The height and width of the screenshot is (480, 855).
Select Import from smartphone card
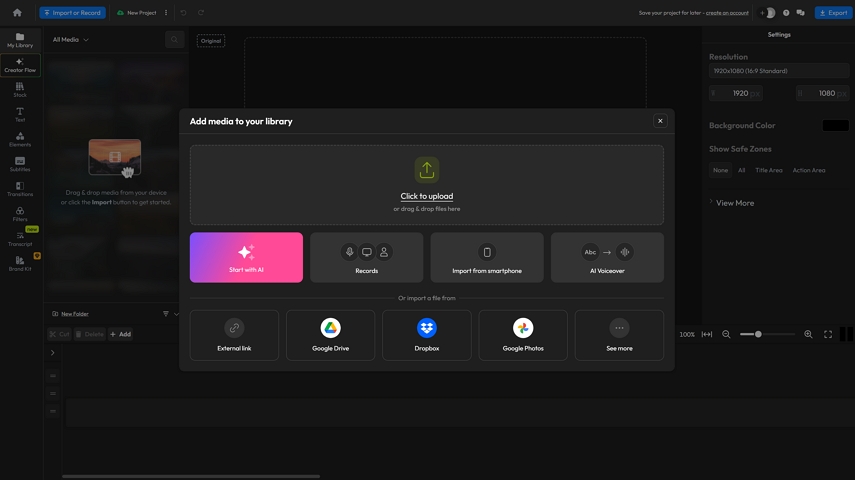(487, 257)
